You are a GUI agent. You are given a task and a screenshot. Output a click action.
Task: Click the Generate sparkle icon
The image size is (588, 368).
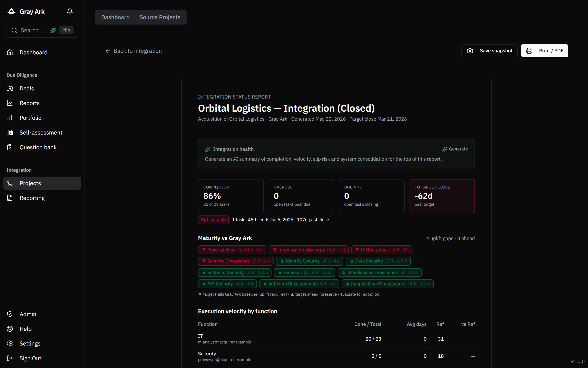tap(445, 149)
